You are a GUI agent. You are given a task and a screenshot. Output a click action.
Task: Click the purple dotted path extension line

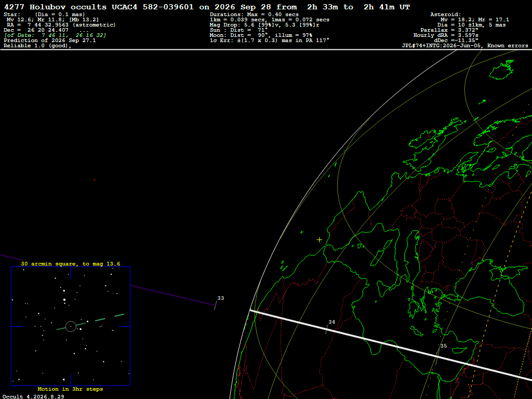point(173,296)
